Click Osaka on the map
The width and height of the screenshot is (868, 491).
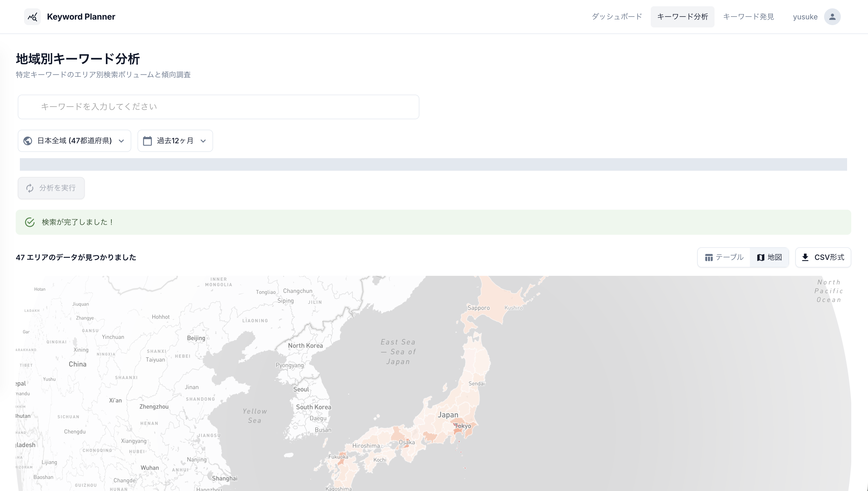[x=407, y=442]
